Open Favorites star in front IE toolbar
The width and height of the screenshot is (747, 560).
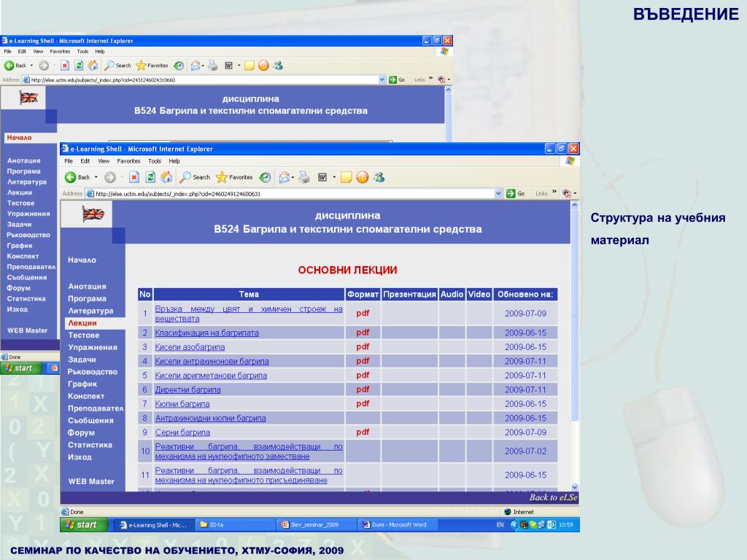(234, 177)
